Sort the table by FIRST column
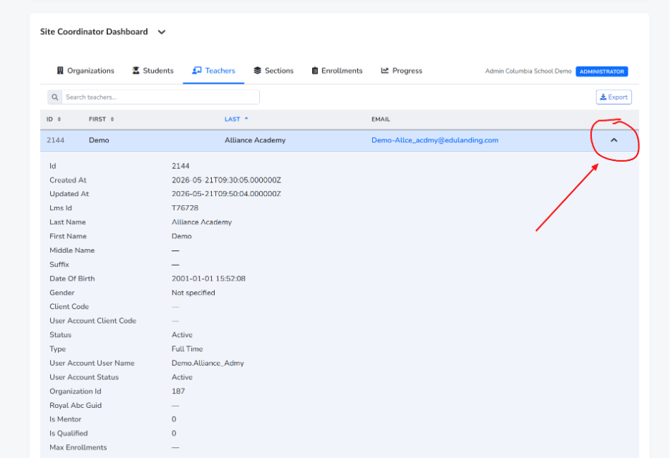 click(101, 119)
